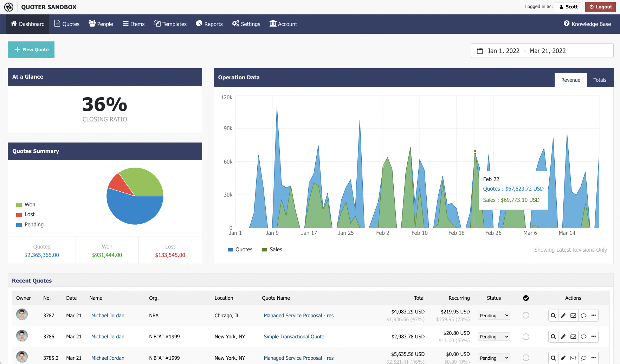The image size is (620, 364).
Task: Go to Reports
Action: coord(209,24)
